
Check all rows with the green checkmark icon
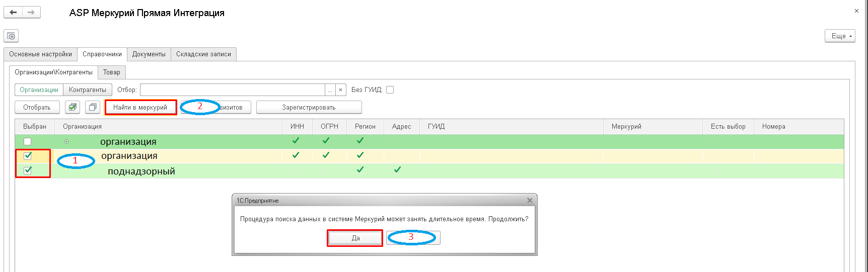click(x=73, y=107)
